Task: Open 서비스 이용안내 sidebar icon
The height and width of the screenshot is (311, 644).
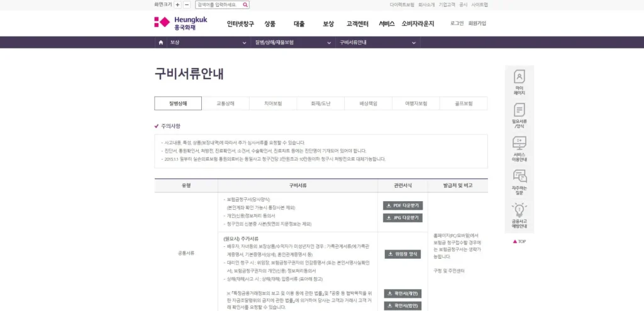Action: [x=519, y=149]
